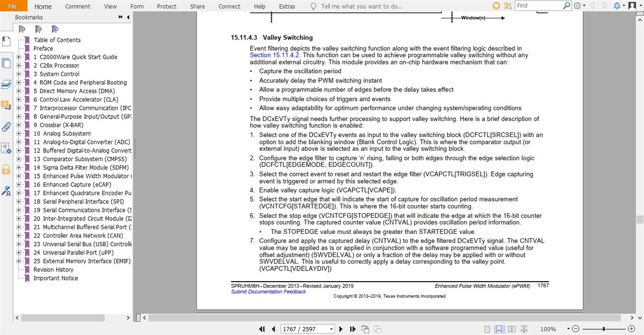This screenshot has height=335, width=644.
Task: Select continuous page view mode
Action: tap(498, 329)
